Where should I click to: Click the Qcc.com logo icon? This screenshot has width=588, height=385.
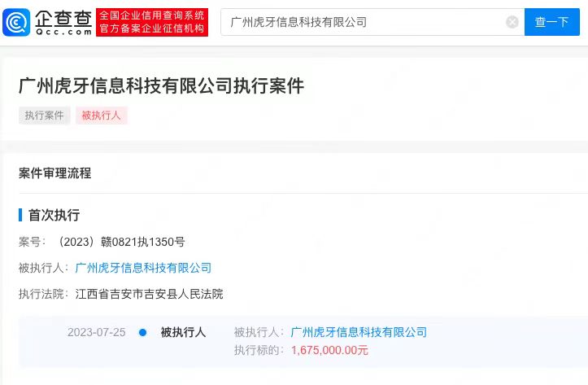pos(16,22)
